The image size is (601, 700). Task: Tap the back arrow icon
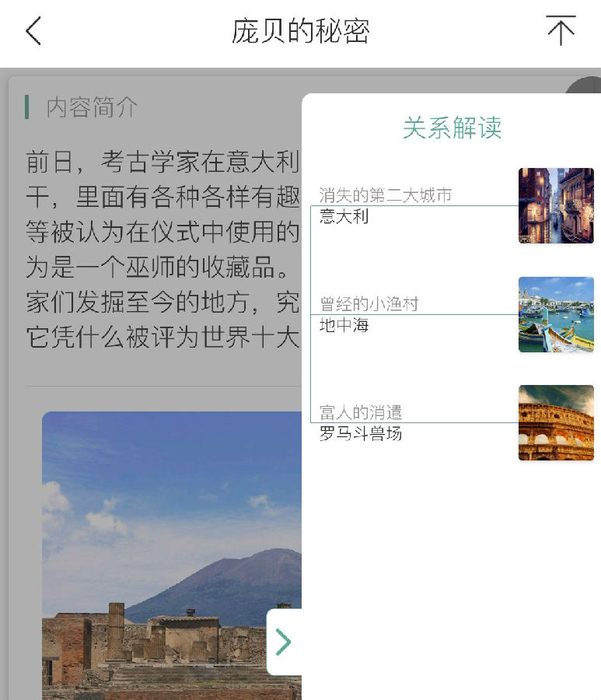click(33, 31)
